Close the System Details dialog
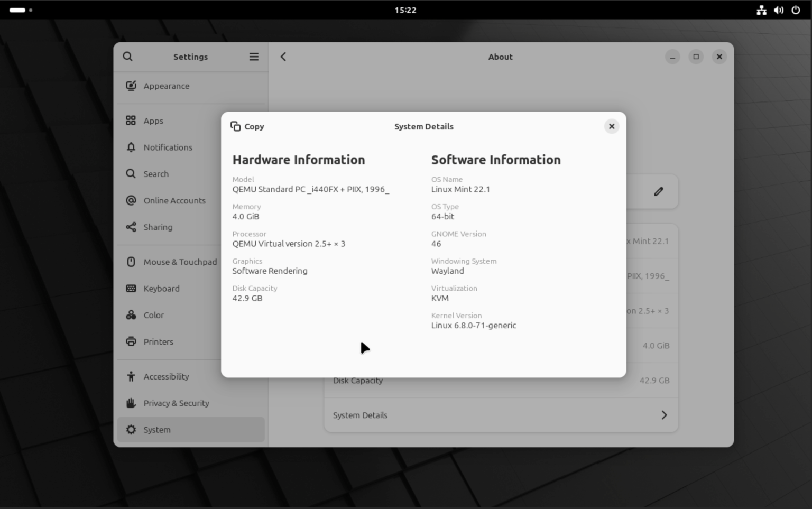Viewport: 812px width, 509px height. click(x=611, y=126)
